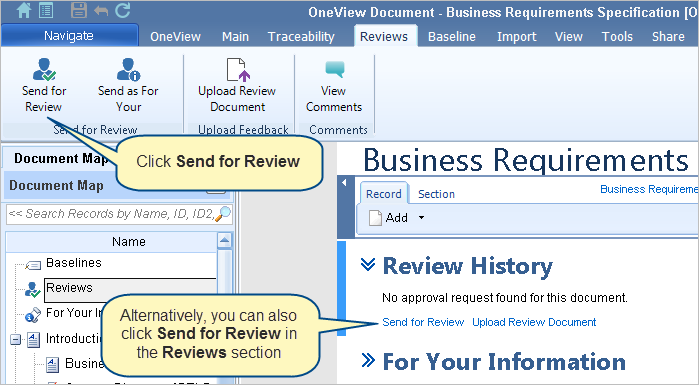Expand the For Your Information section chevron
699x385 pixels.
(x=368, y=360)
